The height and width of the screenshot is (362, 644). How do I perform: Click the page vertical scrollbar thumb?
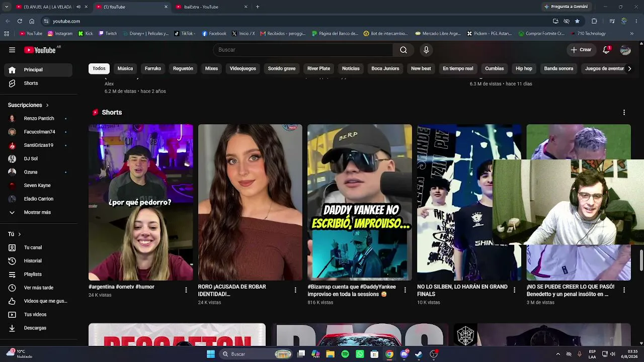(x=641, y=260)
